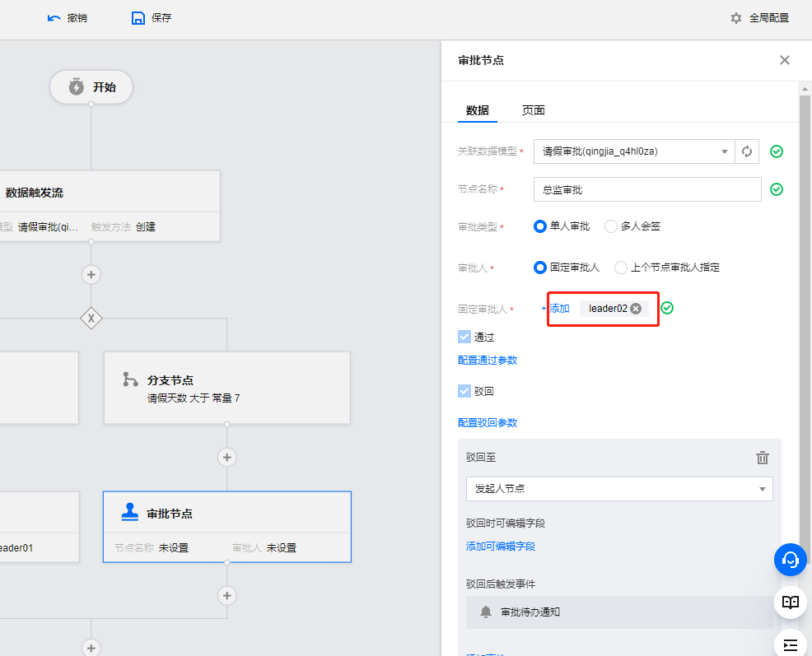Click 添加可编辑字段 link
The image size is (812, 656).
pyautogui.click(x=501, y=547)
